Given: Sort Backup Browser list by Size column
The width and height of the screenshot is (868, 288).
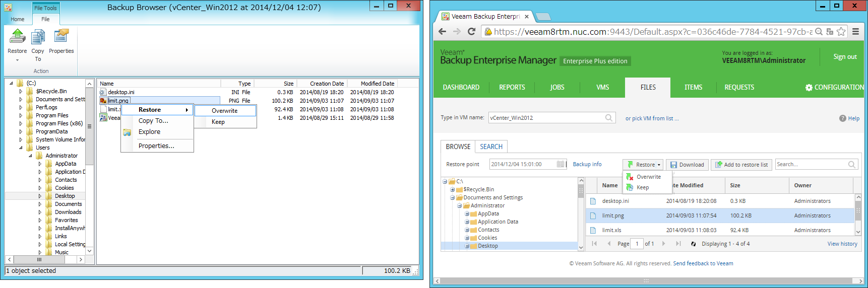Looking at the screenshot, I should pos(275,84).
